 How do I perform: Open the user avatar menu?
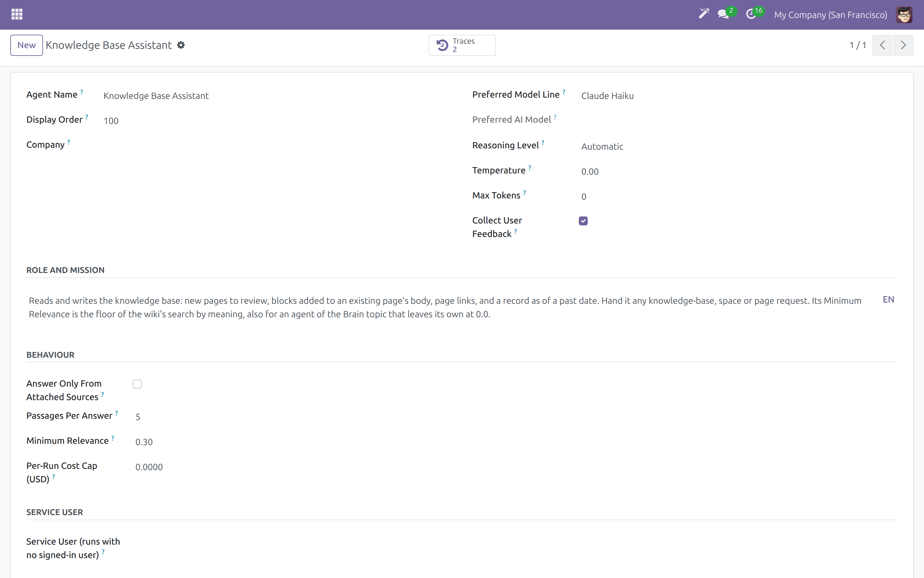click(904, 14)
